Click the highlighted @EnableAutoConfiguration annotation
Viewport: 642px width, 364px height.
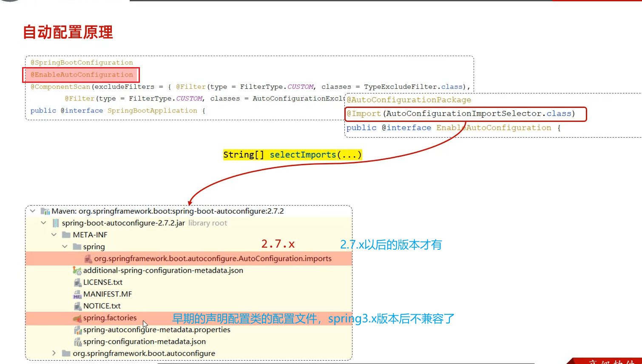[82, 75]
